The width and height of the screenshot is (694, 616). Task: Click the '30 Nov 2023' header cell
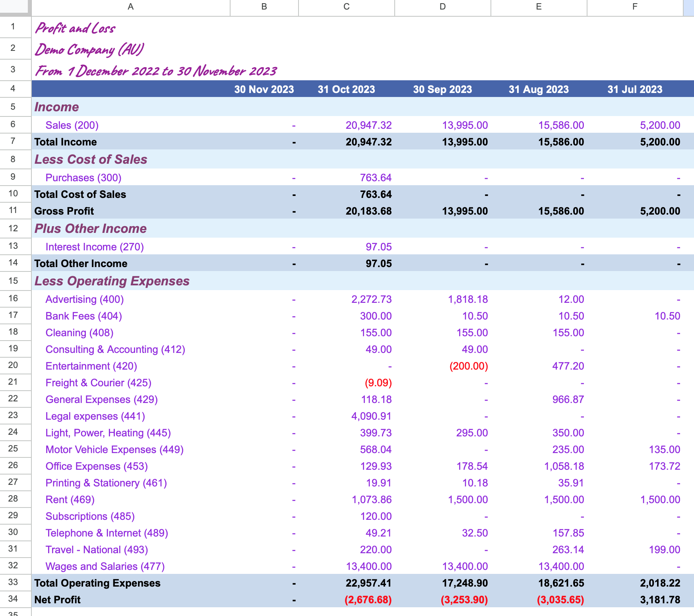pyautogui.click(x=264, y=89)
